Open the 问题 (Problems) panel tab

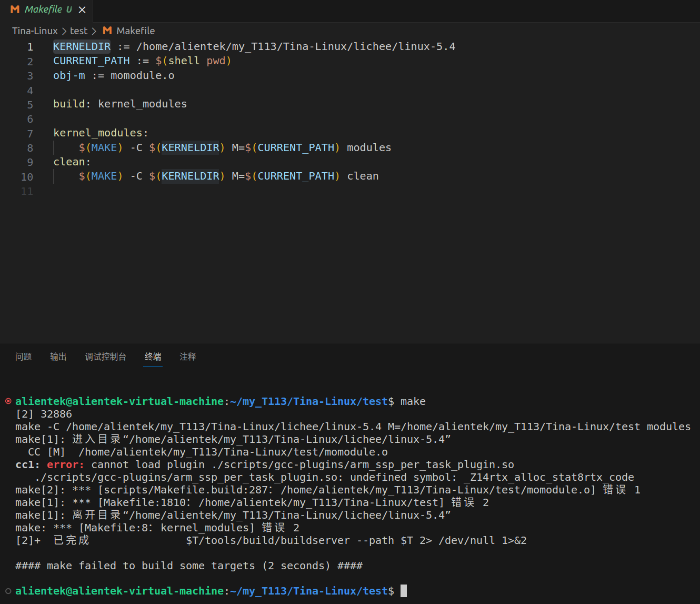pos(24,357)
